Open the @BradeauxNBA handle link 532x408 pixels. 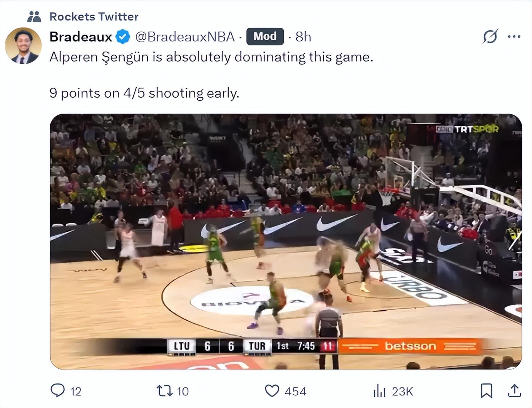[x=185, y=37]
